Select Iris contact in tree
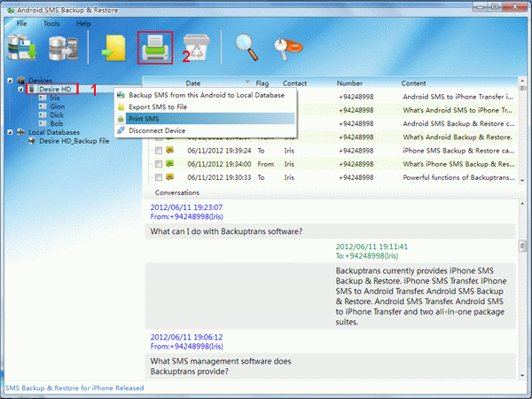Viewport: 532px width, 399px height. (55, 98)
